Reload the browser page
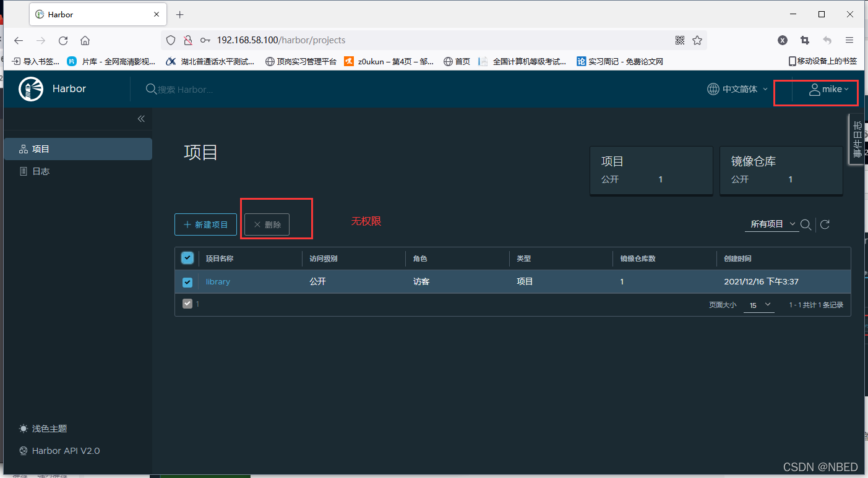 (63, 40)
